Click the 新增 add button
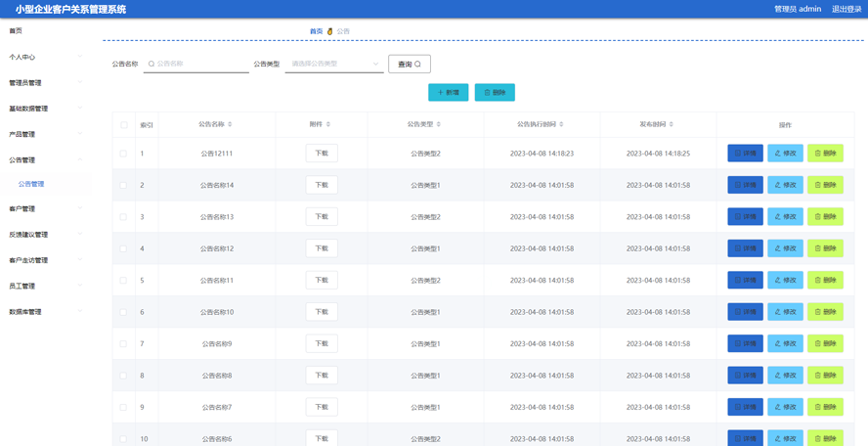Screen dimensions: 868x446 449,93
